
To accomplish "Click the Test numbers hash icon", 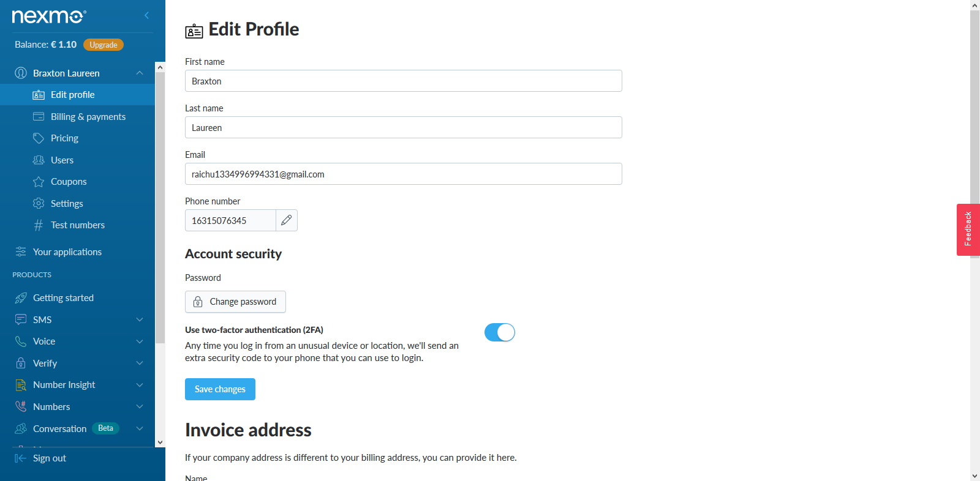I will click(39, 225).
